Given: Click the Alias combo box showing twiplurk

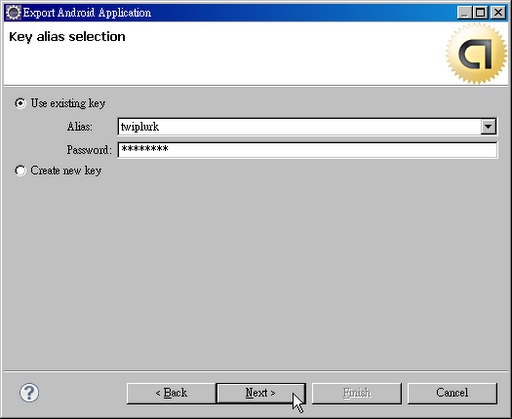Looking at the screenshot, I should coord(307,127).
